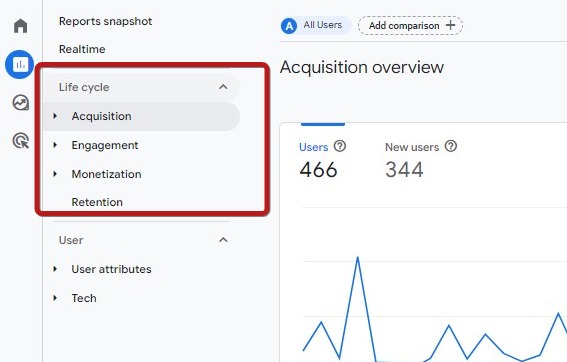The height and width of the screenshot is (362, 567).
Task: Click the plus icon in Add comparison
Action: (450, 25)
